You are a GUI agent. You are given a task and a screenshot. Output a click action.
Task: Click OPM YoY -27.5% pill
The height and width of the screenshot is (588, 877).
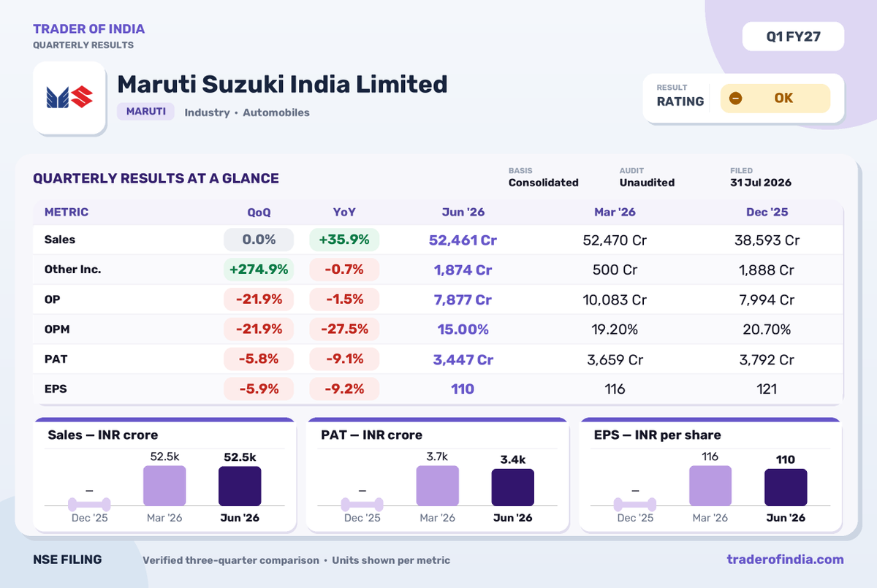point(344,329)
